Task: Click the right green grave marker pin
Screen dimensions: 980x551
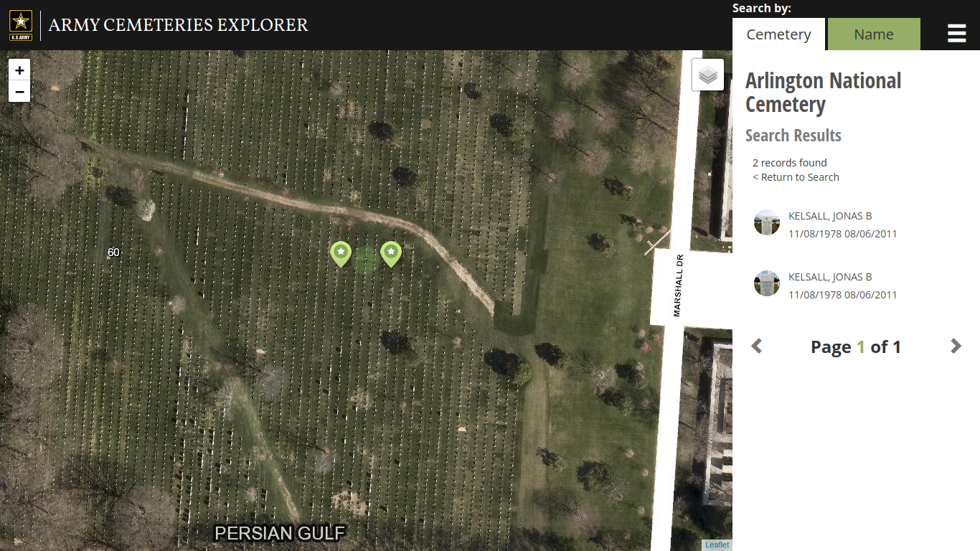Action: (x=390, y=254)
